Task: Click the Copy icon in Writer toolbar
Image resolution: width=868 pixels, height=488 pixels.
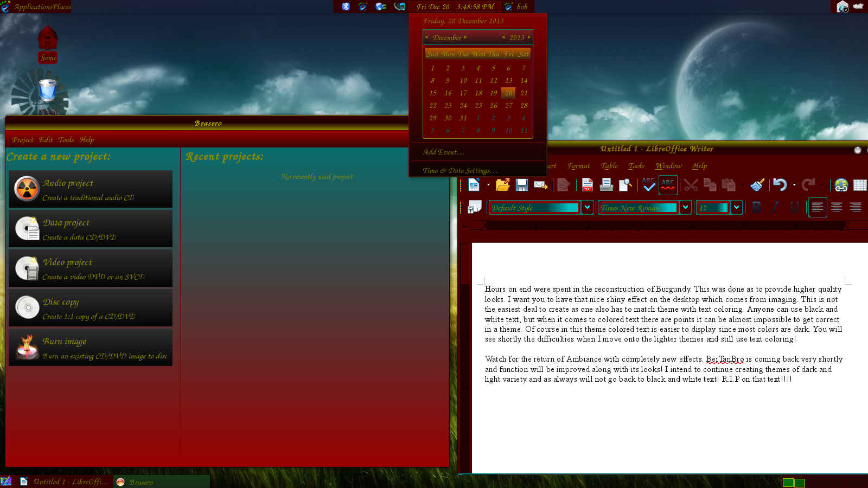Action: (x=710, y=185)
